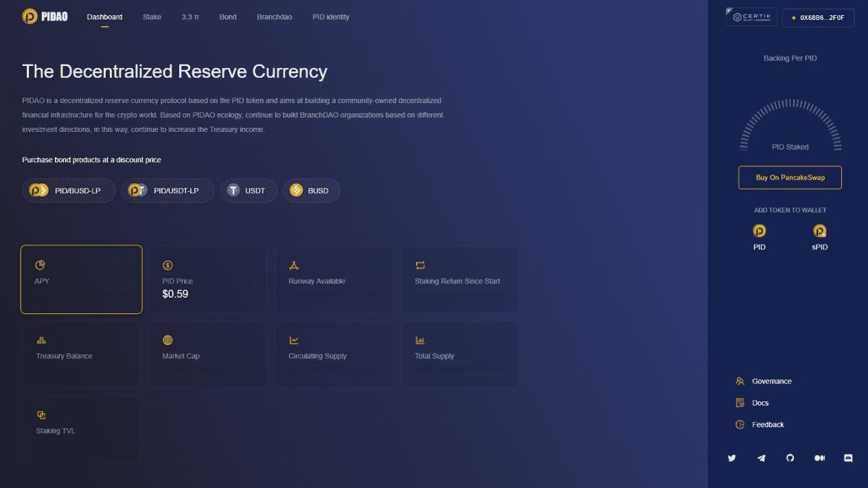Select the PID/USDT-LP bond
This screenshot has width=868, height=488.
168,190
